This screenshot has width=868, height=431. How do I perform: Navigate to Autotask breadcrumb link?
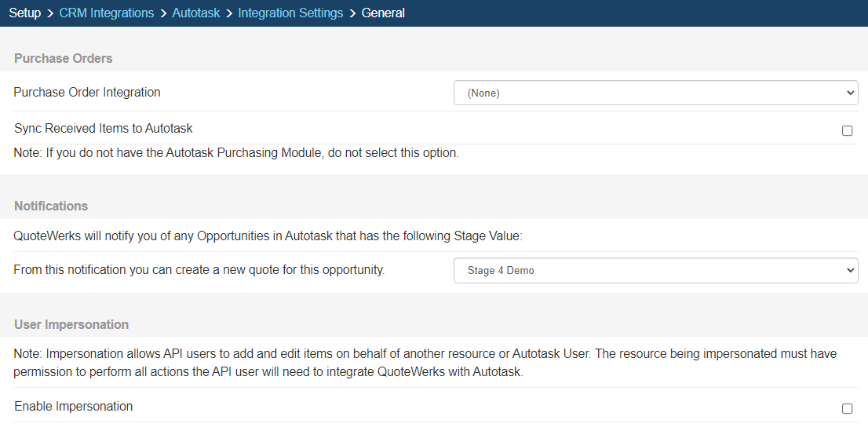pos(196,13)
